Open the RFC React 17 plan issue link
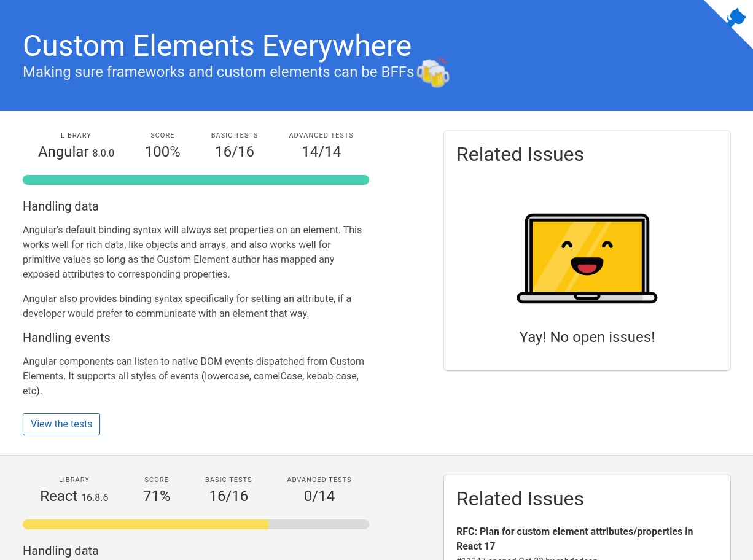The width and height of the screenshot is (753, 560). pyautogui.click(x=574, y=539)
